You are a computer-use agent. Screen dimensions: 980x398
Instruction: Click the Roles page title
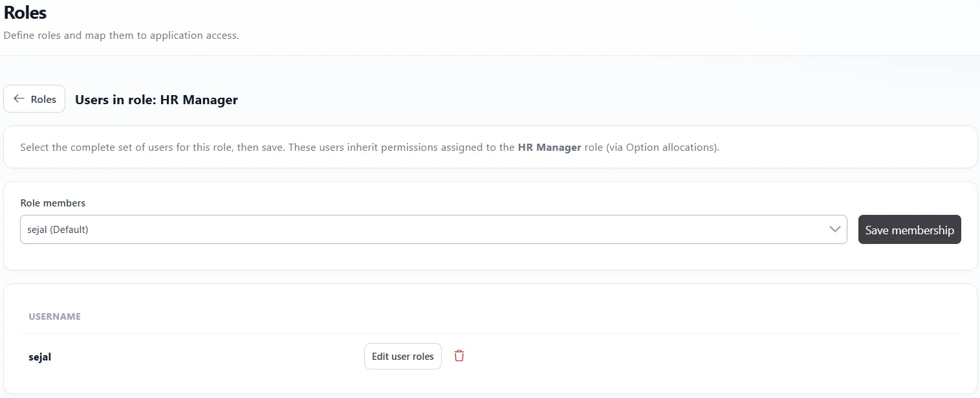click(x=25, y=12)
